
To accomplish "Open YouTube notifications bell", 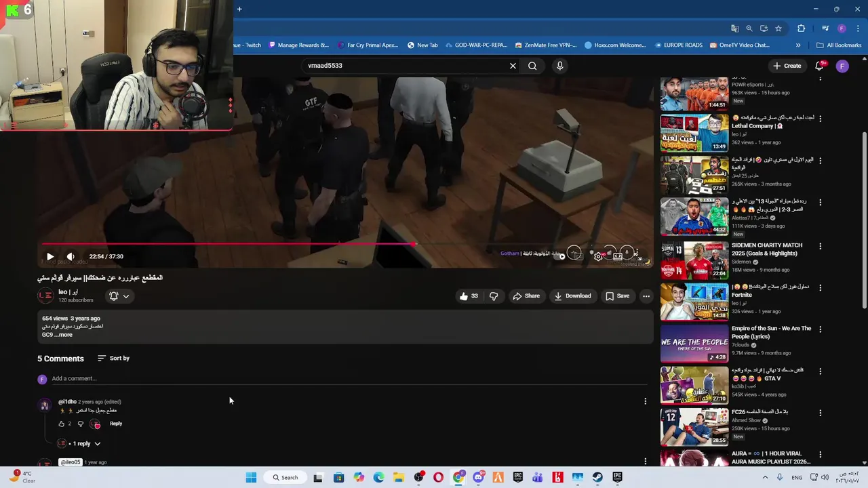I will 819,66.
